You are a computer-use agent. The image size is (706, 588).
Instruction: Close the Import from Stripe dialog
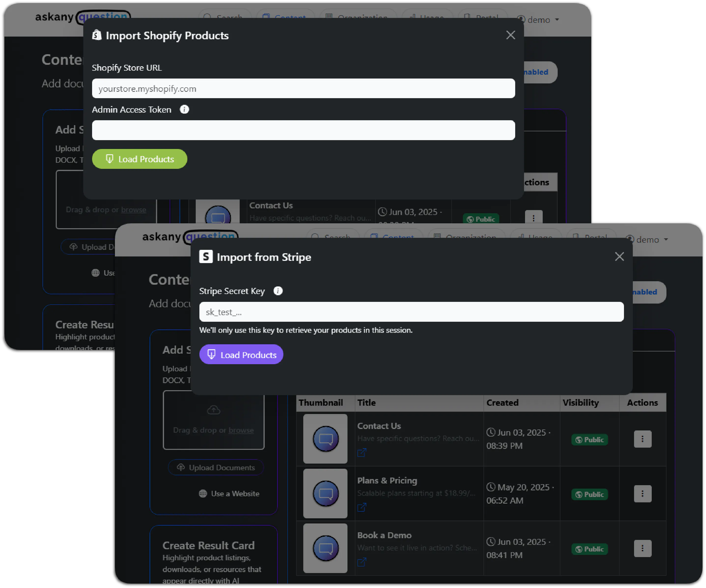(x=619, y=256)
